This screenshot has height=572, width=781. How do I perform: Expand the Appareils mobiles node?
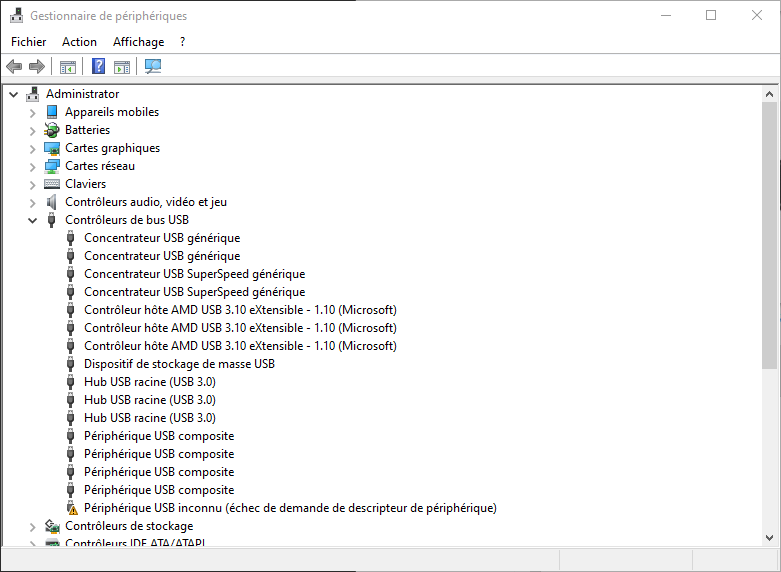pos(33,113)
